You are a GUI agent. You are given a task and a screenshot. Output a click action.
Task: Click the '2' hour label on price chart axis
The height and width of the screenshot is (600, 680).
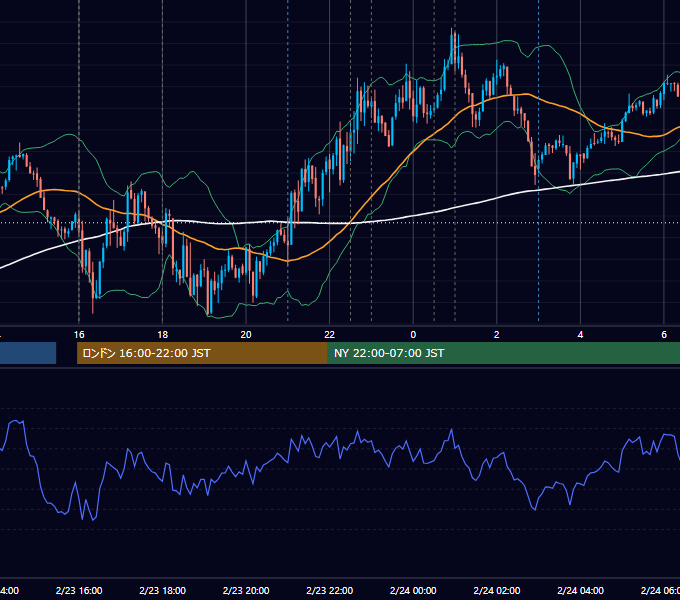pyautogui.click(x=497, y=335)
